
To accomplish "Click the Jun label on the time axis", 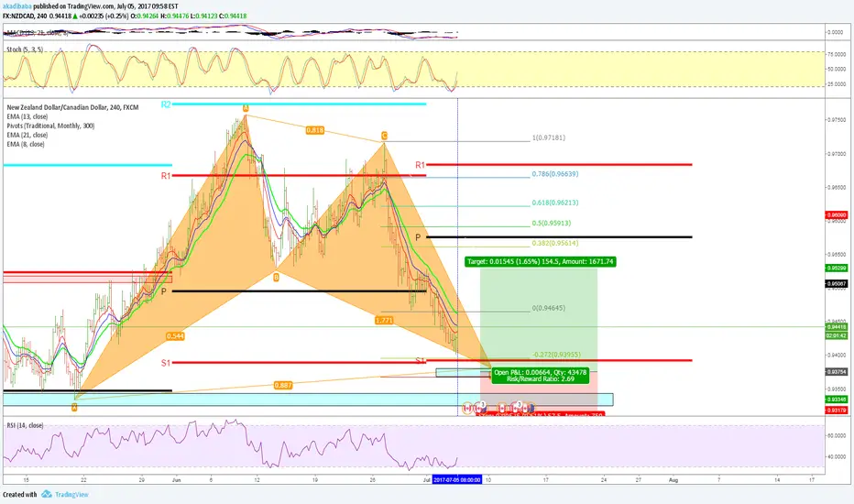I will [x=176, y=480].
